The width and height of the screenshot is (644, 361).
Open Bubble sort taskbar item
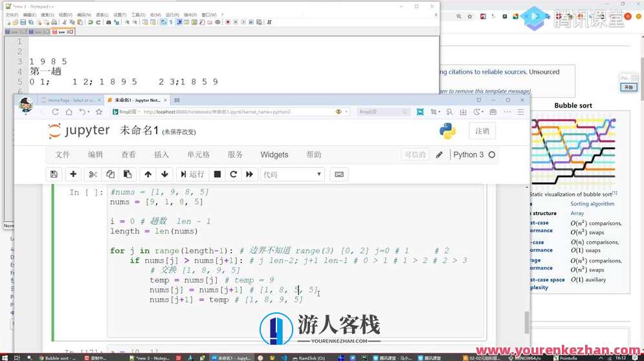pos(58,358)
